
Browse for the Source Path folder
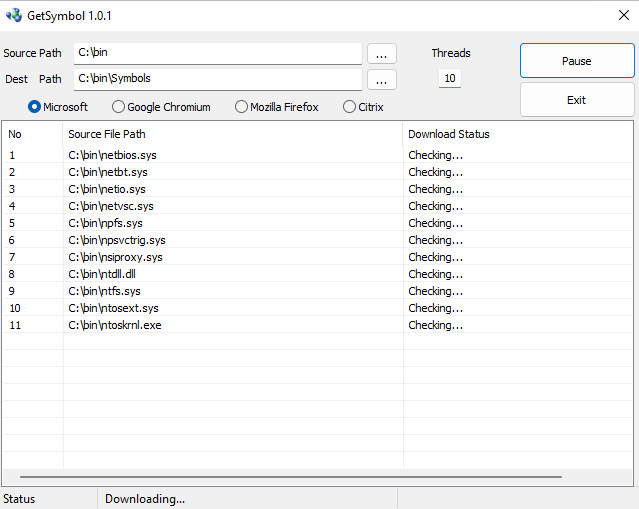coord(381,54)
